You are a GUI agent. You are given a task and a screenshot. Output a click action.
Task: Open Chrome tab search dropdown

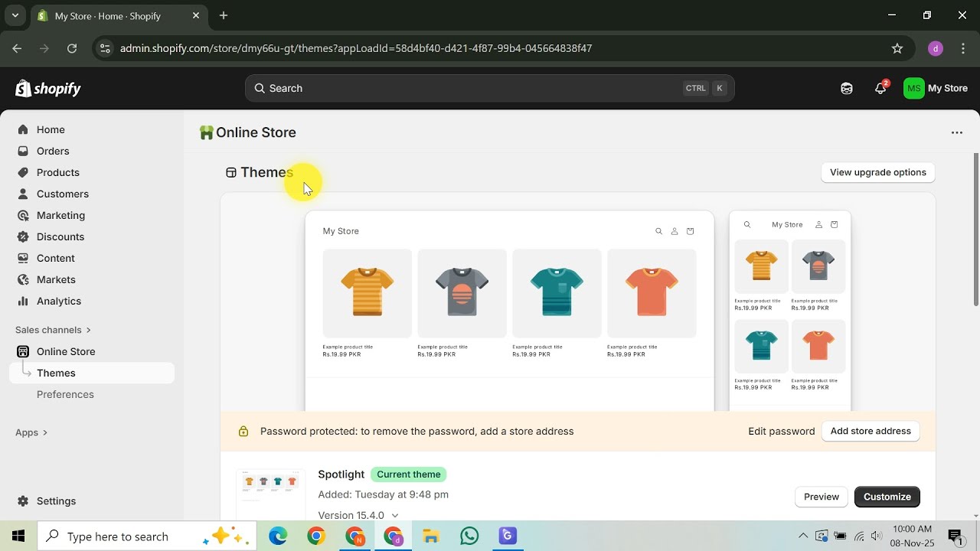(x=15, y=15)
